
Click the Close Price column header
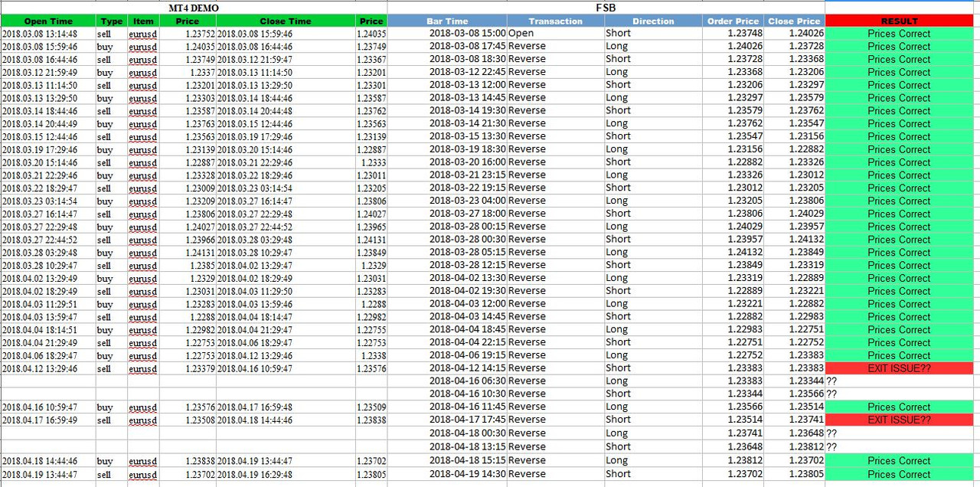click(x=794, y=21)
